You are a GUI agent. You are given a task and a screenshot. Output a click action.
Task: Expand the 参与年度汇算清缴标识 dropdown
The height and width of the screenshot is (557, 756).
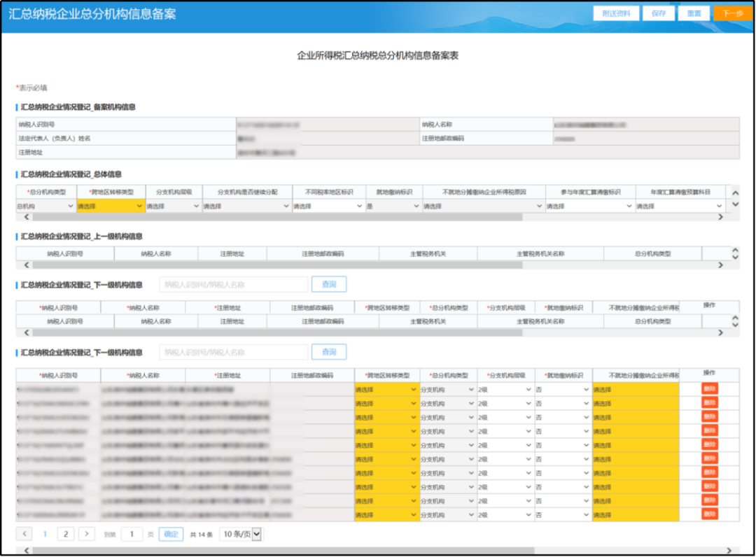tap(590, 206)
